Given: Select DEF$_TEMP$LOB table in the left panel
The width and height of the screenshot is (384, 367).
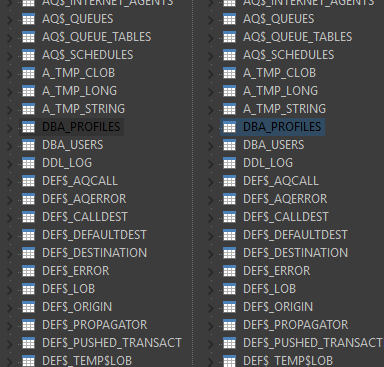Looking at the screenshot, I should coord(87,361).
